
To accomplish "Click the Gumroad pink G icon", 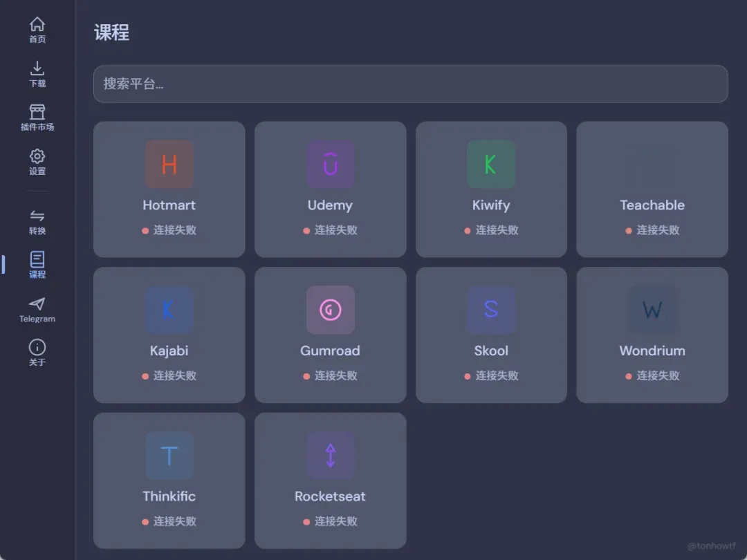I will 330,310.
